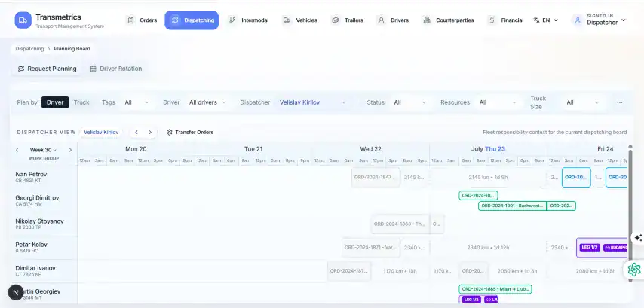The width and height of the screenshot is (644, 308).
Task: Open the Driver 'All drivers' dropdown
Action: coord(207,102)
